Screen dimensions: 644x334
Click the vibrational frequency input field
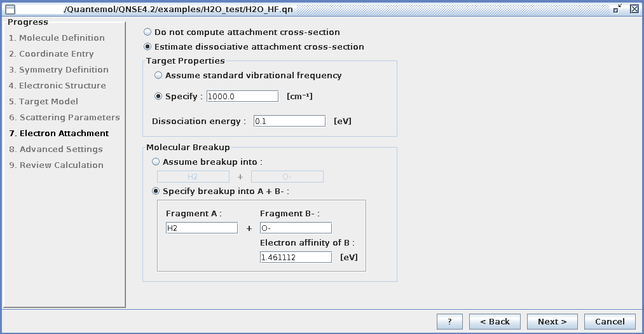[242, 97]
